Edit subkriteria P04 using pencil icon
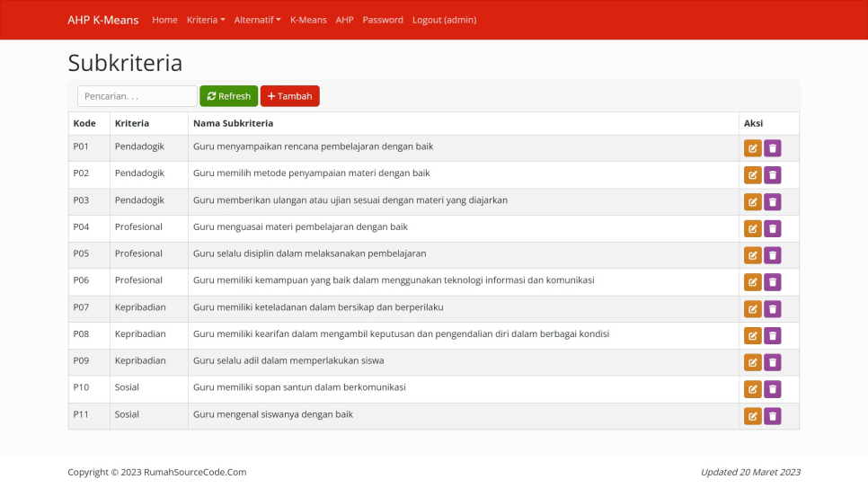The width and height of the screenshot is (868, 488). (752, 228)
